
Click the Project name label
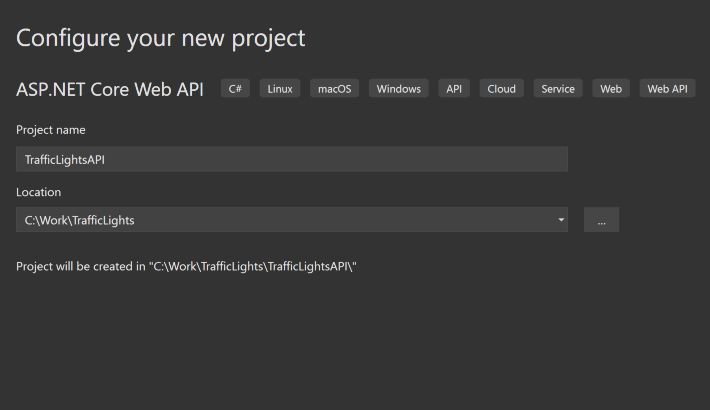[51, 130]
